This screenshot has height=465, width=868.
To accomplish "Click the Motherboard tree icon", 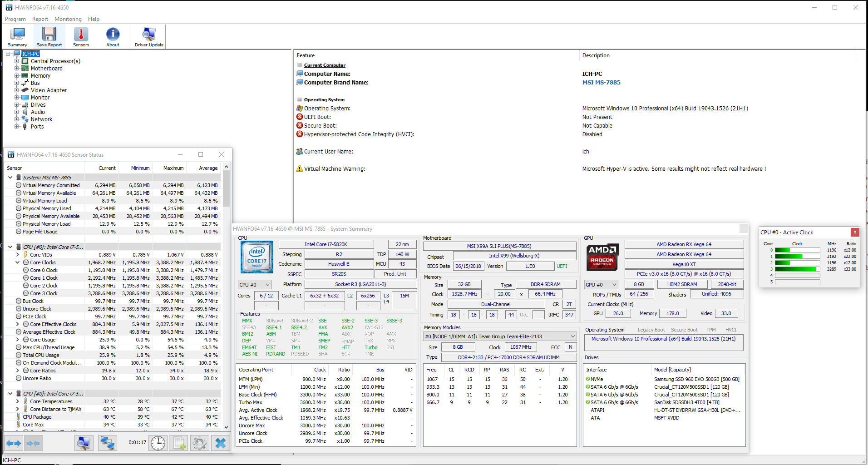I will (x=25, y=68).
